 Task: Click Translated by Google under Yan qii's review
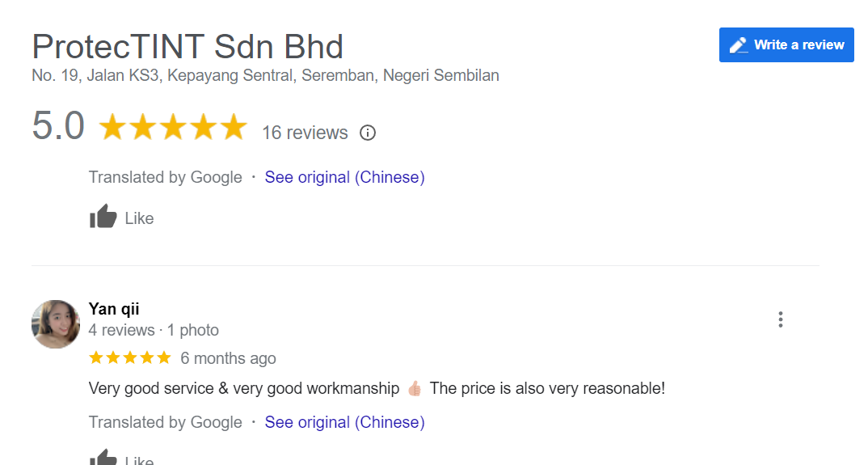pos(166,422)
